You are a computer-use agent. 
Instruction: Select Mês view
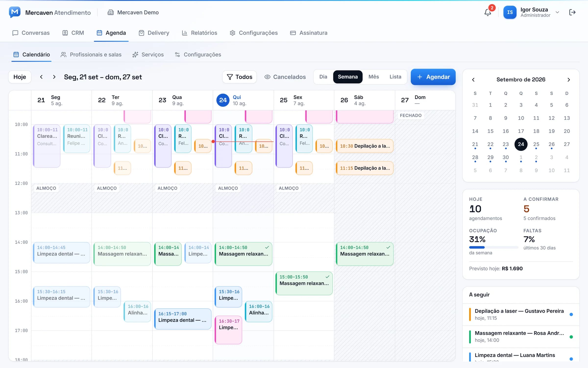(x=374, y=77)
